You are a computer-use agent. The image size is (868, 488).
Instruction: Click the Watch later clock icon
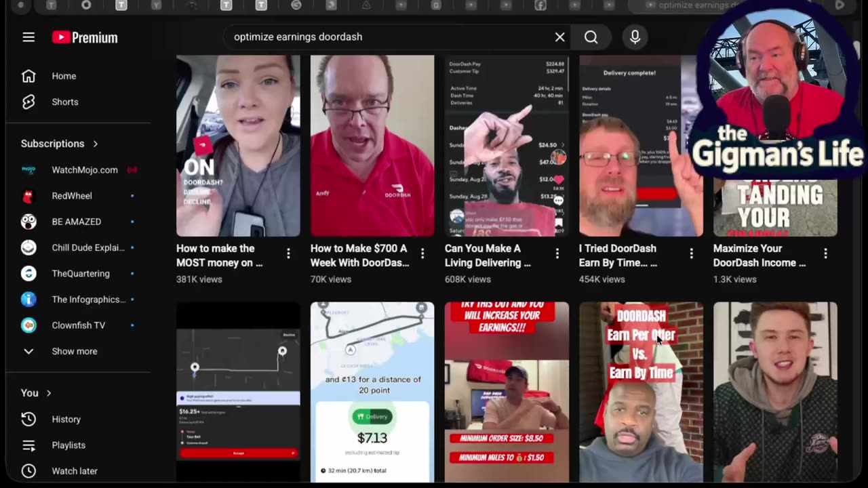(x=28, y=471)
